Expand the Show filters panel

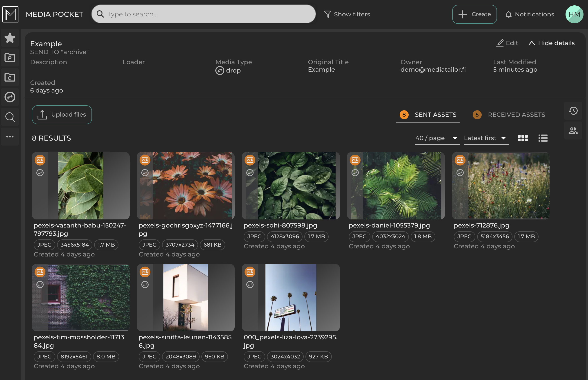click(347, 14)
